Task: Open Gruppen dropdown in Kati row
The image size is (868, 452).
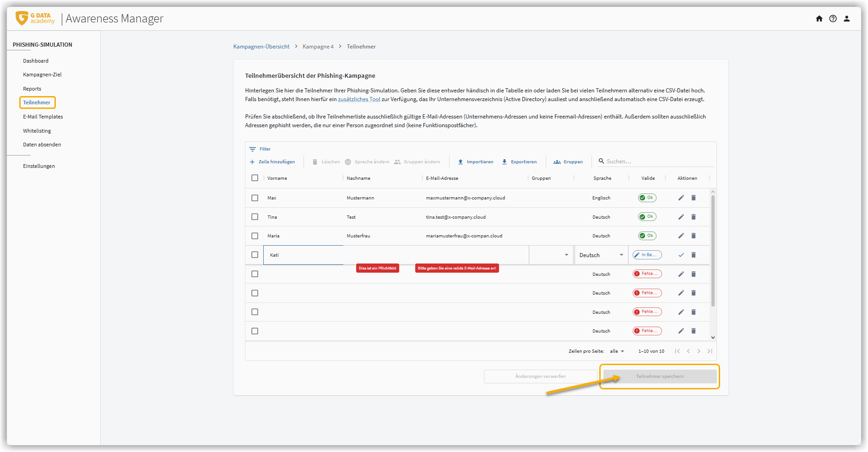Action: point(551,255)
